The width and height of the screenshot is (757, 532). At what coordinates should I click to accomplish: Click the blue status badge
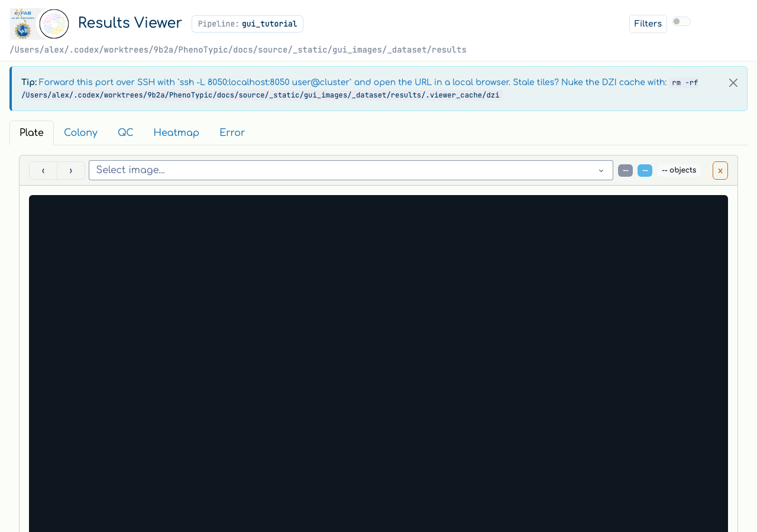(645, 170)
